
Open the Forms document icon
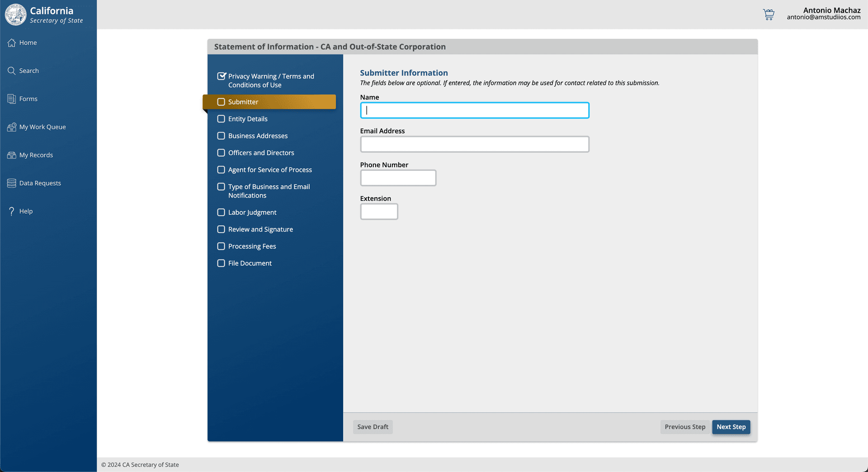pos(12,99)
